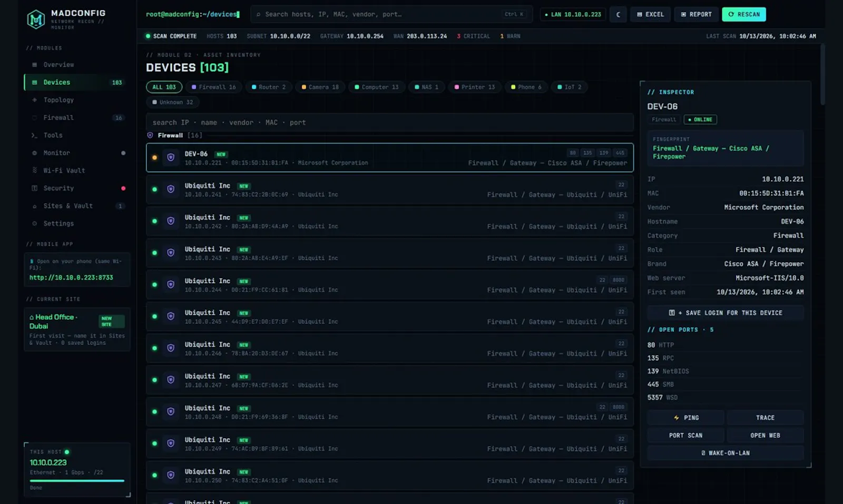This screenshot has height=504, width=843.
Task: Click Save Login For This Device
Action: point(726,313)
